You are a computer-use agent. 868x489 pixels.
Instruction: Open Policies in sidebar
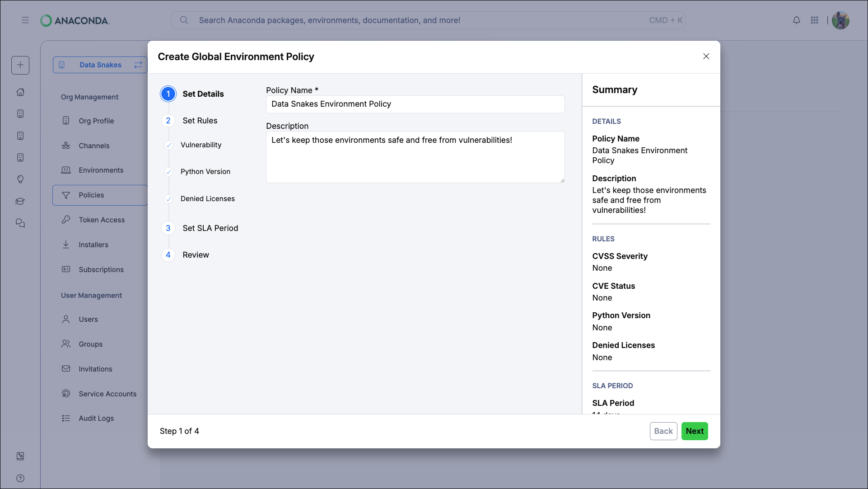click(x=100, y=195)
